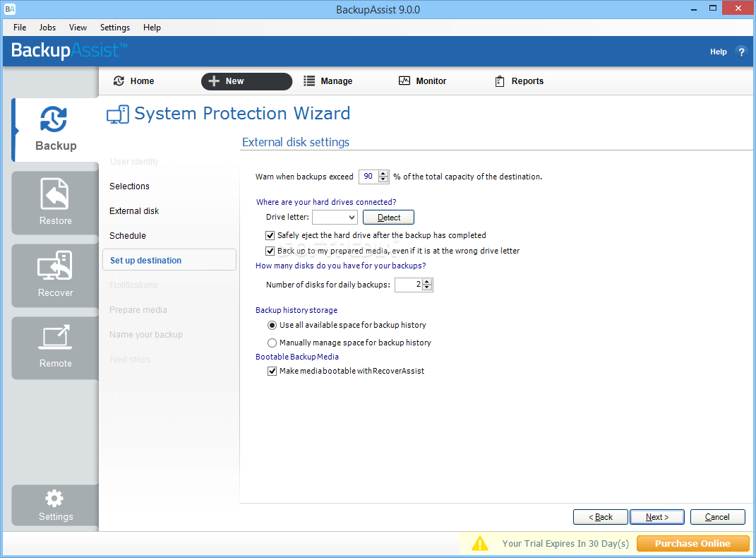The height and width of the screenshot is (558, 756).
Task: Maximize the BackupAssist window
Action: point(713,8)
